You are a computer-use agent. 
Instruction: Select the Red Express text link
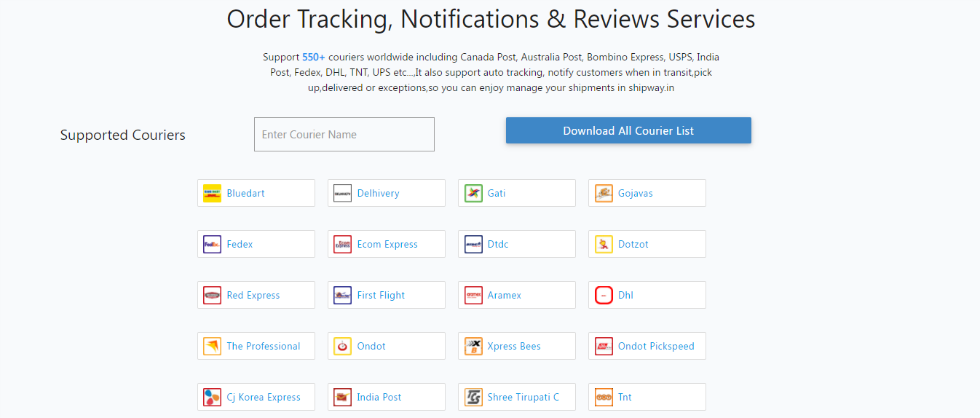click(253, 295)
